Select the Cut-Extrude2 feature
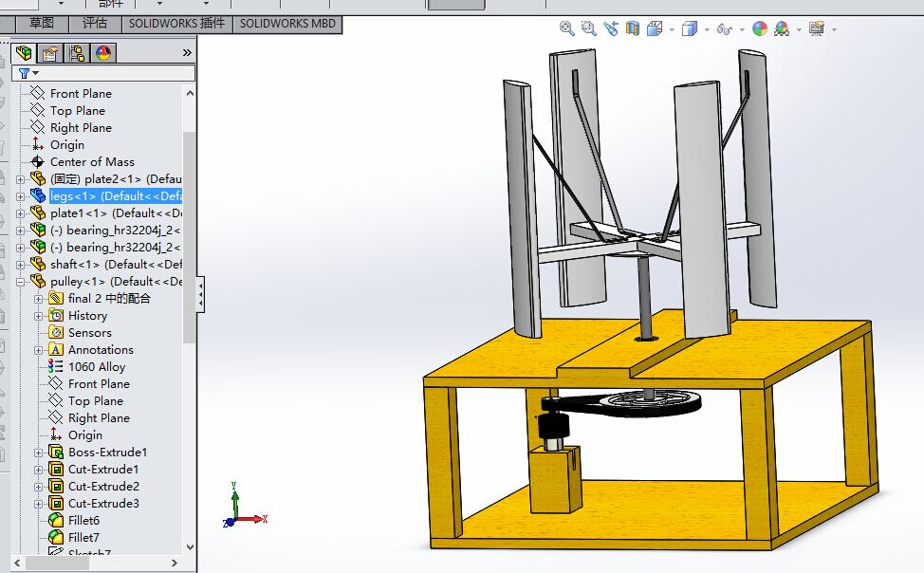The width and height of the screenshot is (924, 573). [x=103, y=487]
